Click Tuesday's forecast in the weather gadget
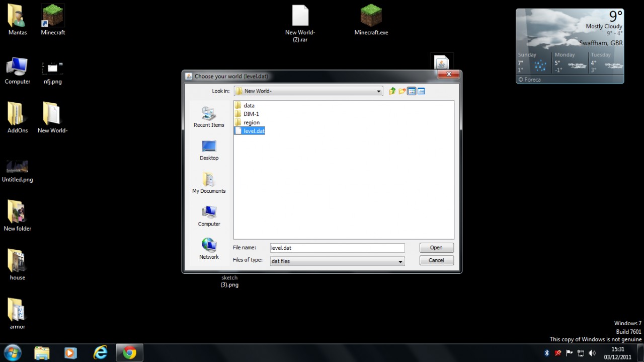Screen dimensions: 644x362 [607, 63]
